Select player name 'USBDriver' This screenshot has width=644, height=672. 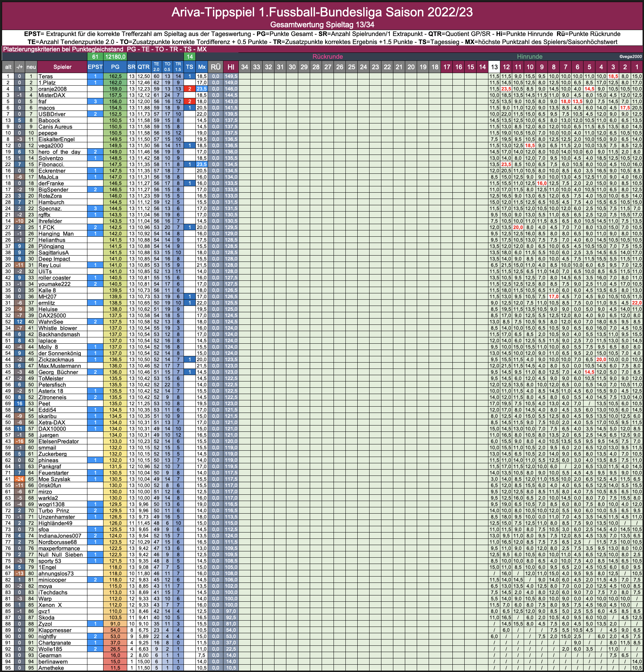click(52, 114)
